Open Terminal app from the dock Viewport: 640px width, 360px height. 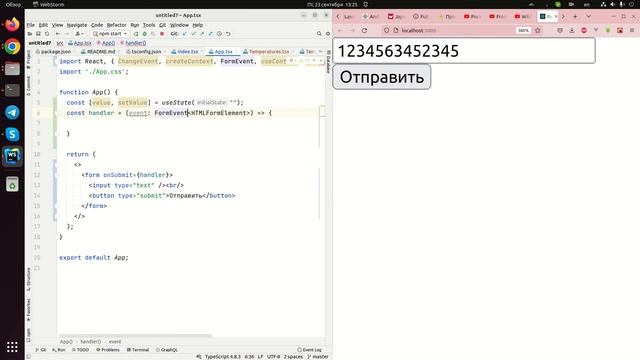[x=12, y=90]
